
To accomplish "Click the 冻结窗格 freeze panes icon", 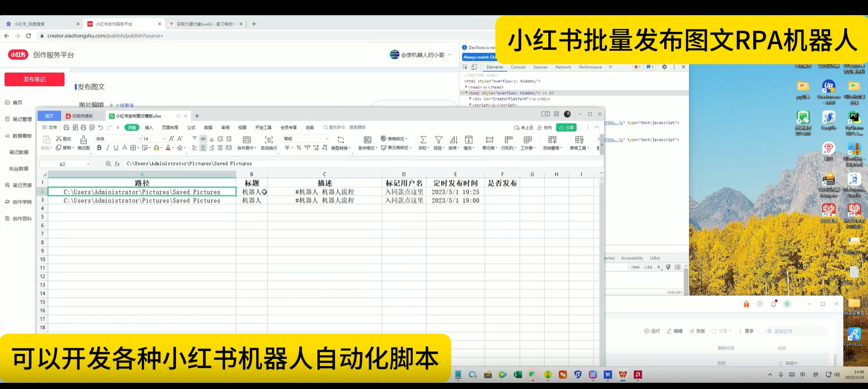I will (552, 140).
